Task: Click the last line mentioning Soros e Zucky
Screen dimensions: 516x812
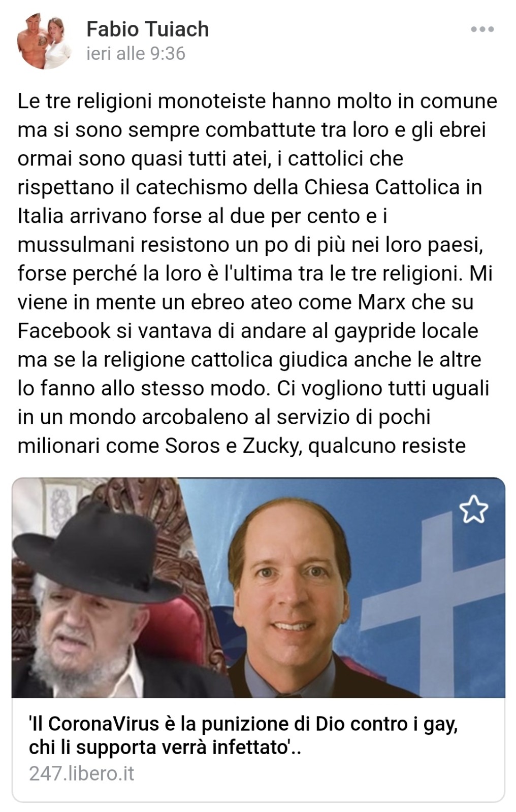Action: (x=241, y=446)
